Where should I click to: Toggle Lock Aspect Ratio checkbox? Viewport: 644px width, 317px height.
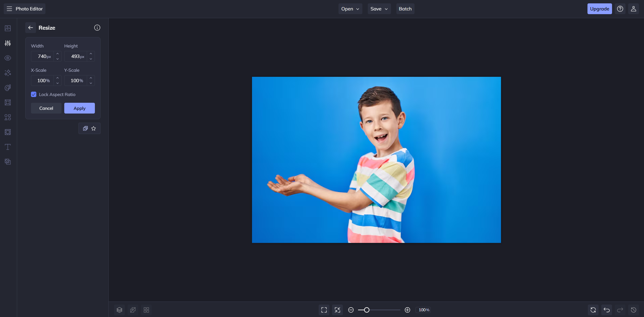point(33,94)
